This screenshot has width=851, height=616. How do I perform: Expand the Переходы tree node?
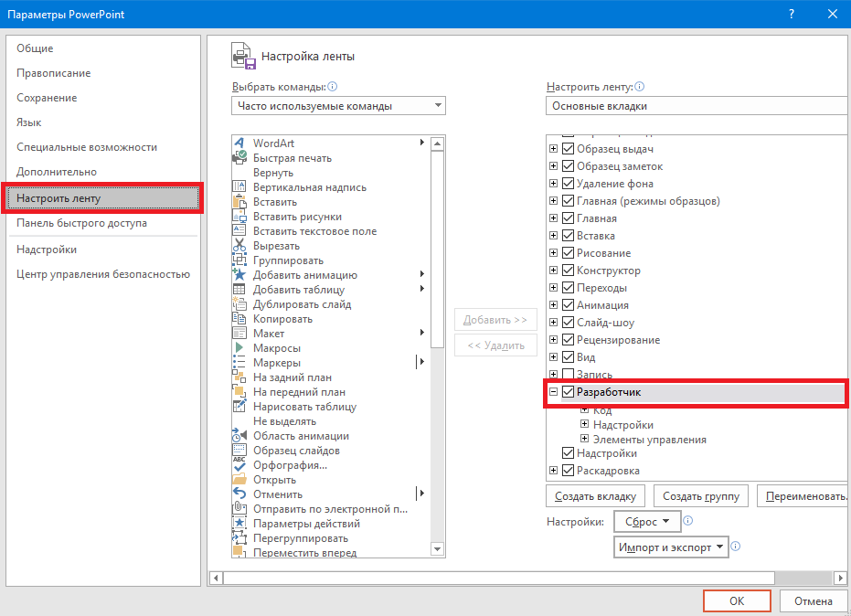point(553,288)
